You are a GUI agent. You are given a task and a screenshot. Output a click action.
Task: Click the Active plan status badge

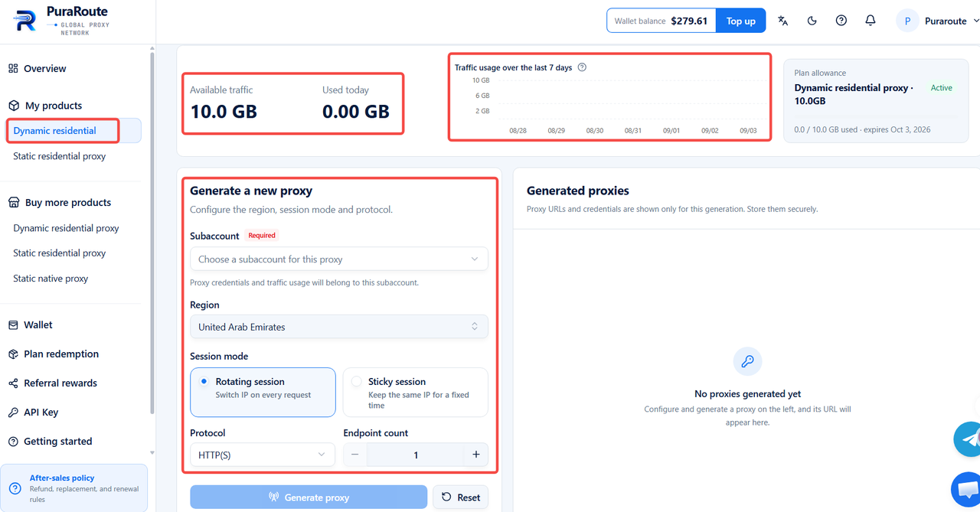[941, 88]
